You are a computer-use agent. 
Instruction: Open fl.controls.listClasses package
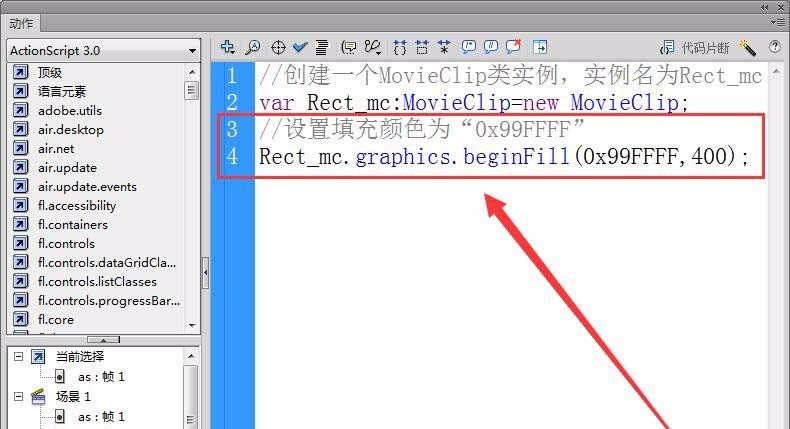click(97, 281)
